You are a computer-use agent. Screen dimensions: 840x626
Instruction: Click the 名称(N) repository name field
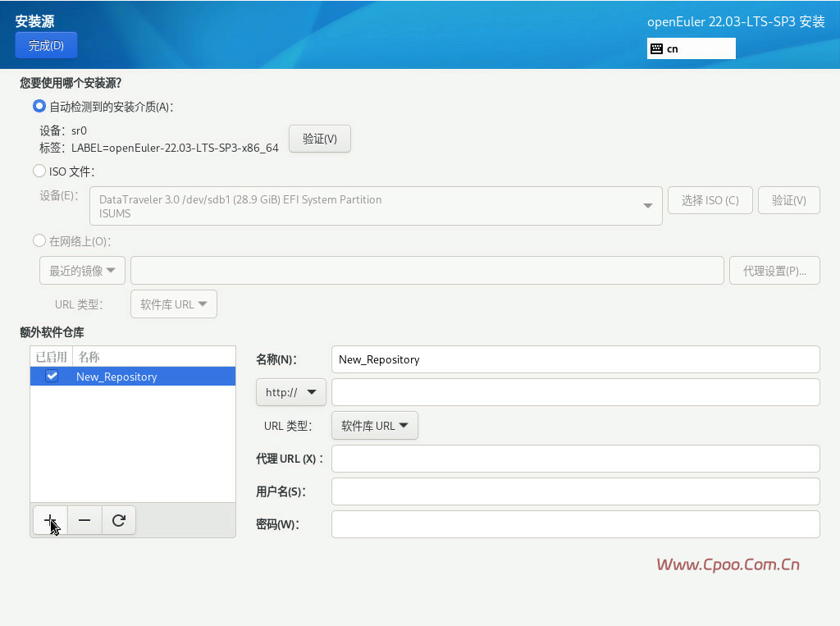click(575, 359)
